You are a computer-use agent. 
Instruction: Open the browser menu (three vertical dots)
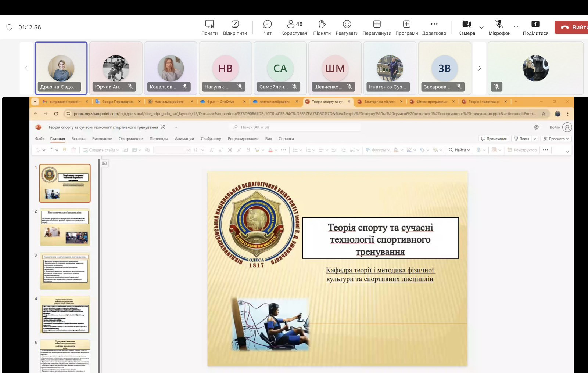tap(567, 114)
